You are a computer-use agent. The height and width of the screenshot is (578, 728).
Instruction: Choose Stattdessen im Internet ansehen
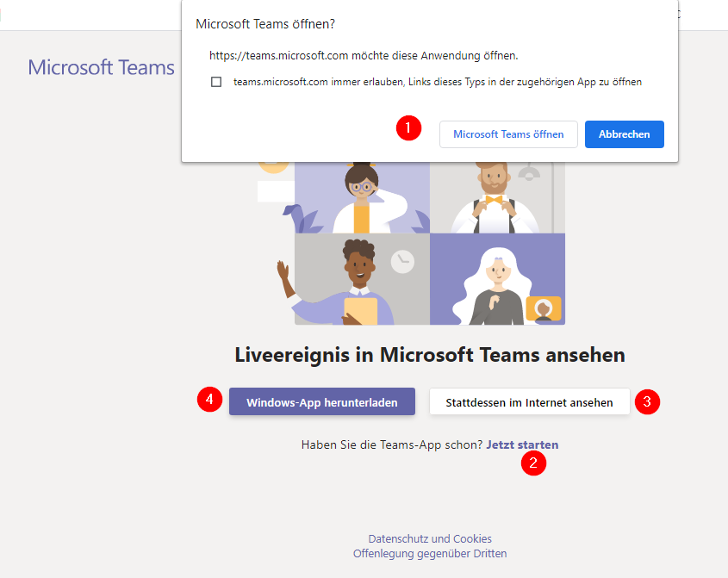coord(529,402)
